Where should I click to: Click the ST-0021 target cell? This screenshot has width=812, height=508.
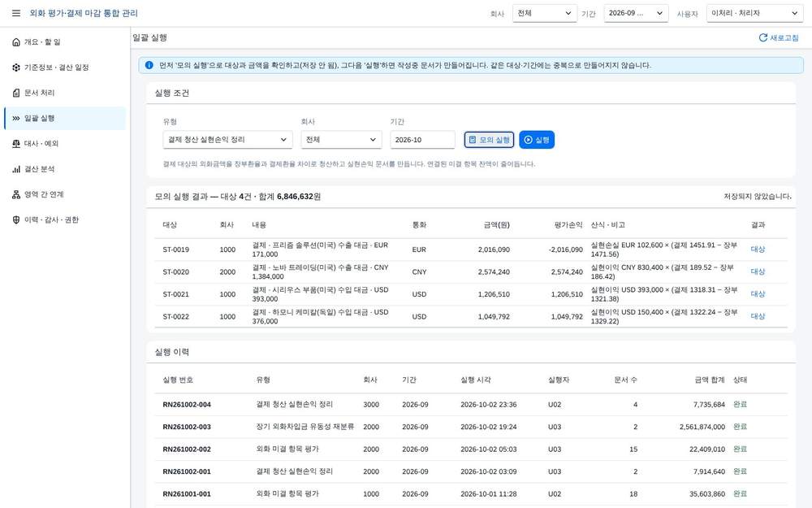click(x=175, y=294)
